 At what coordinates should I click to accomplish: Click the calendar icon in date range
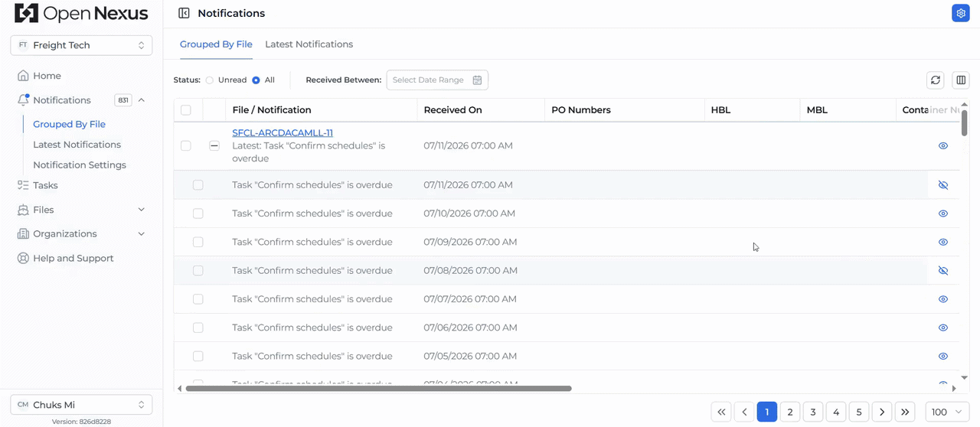pyautogui.click(x=477, y=80)
